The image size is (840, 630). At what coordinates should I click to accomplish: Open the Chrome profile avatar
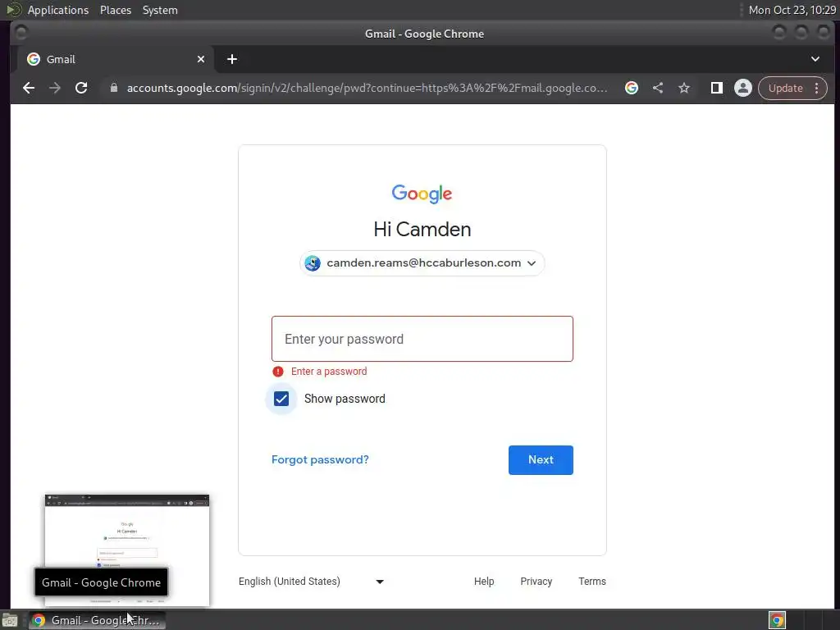point(743,88)
